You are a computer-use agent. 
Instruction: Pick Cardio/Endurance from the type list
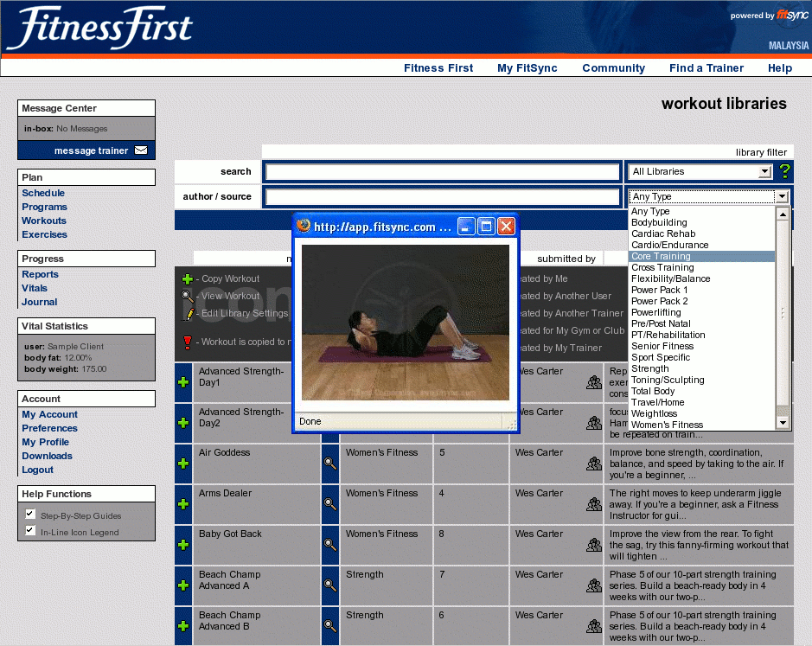click(x=669, y=245)
